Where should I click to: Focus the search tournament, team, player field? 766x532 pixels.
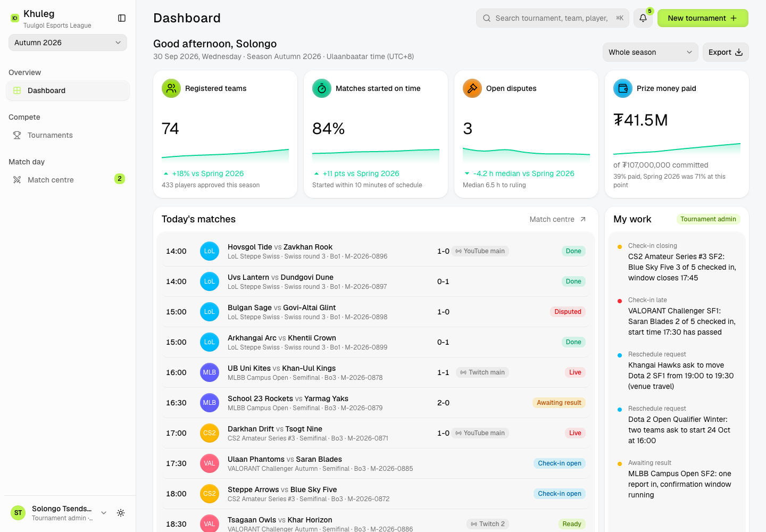click(x=552, y=18)
